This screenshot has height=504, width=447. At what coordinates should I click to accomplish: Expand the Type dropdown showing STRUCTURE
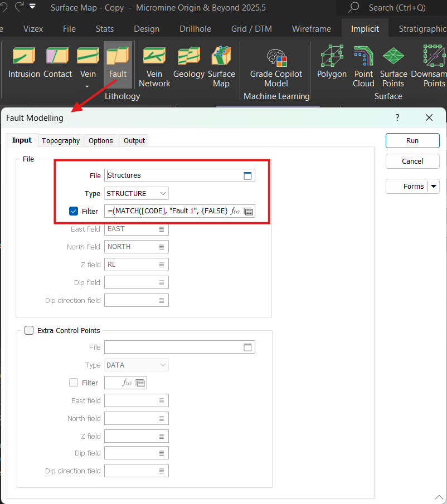(163, 193)
